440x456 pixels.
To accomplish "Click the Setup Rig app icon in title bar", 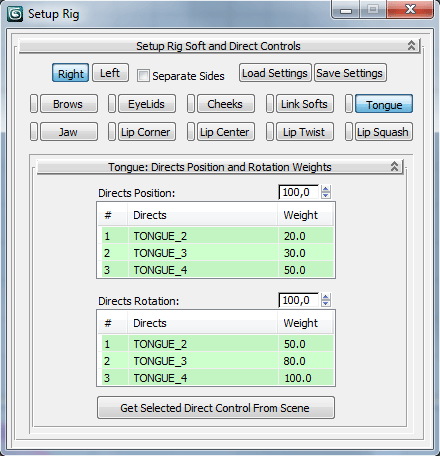I will [15, 14].
